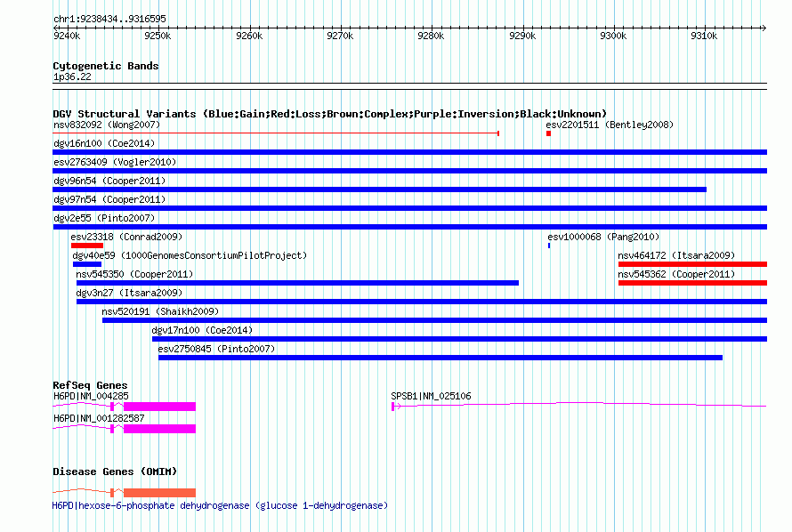Click the dgv16n100 (Coe2014) label
Screen dimensions: 792x532
[104, 143]
